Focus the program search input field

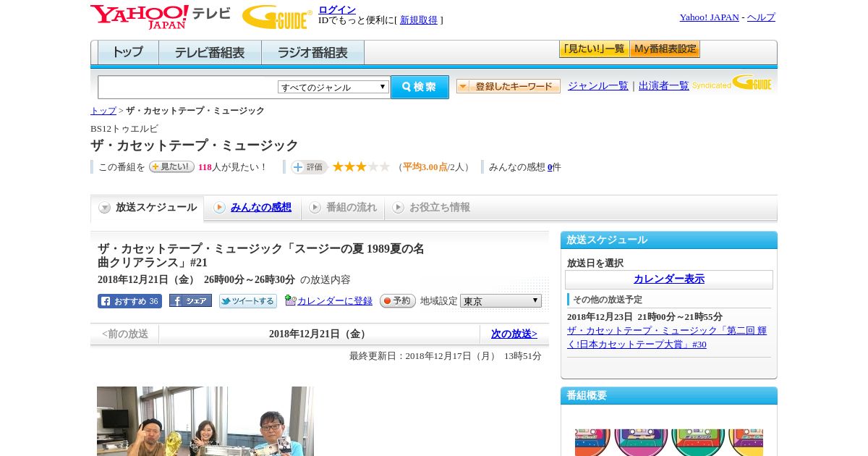tap(187, 87)
